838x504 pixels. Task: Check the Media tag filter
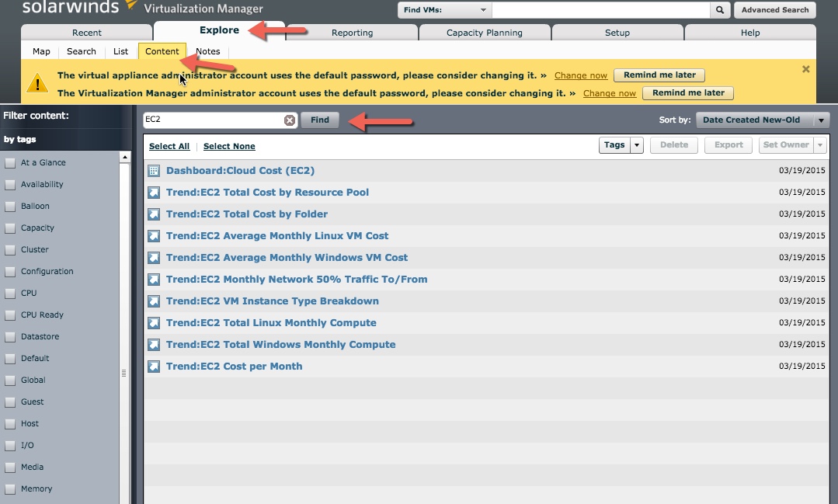click(x=10, y=468)
